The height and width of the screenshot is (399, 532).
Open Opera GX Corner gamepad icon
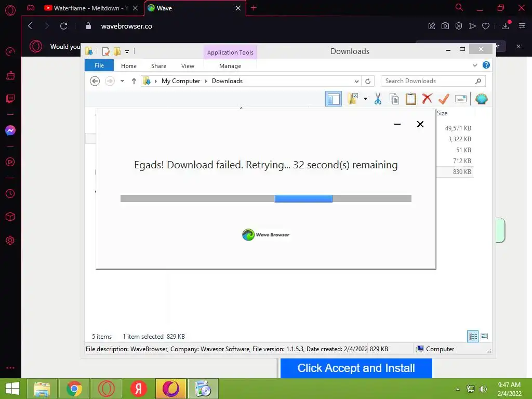point(31,8)
